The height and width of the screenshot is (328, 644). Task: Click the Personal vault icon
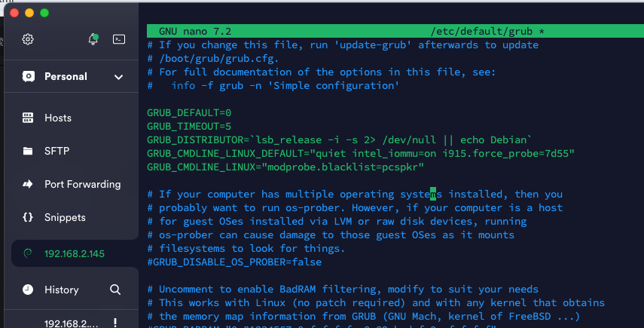pyautogui.click(x=29, y=76)
